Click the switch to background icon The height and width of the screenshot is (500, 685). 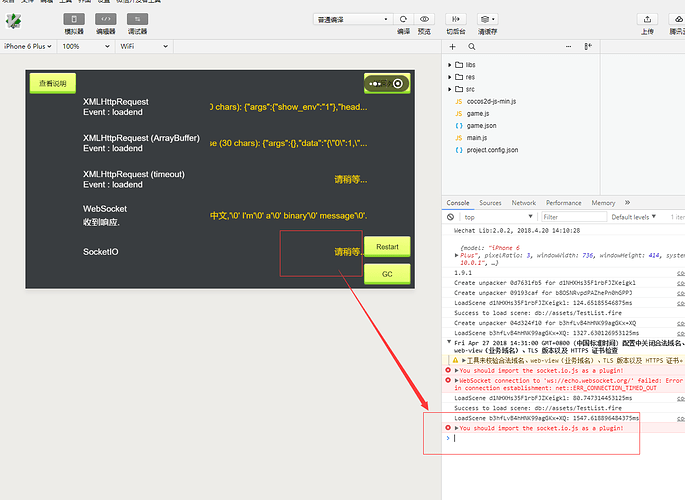tap(456, 19)
